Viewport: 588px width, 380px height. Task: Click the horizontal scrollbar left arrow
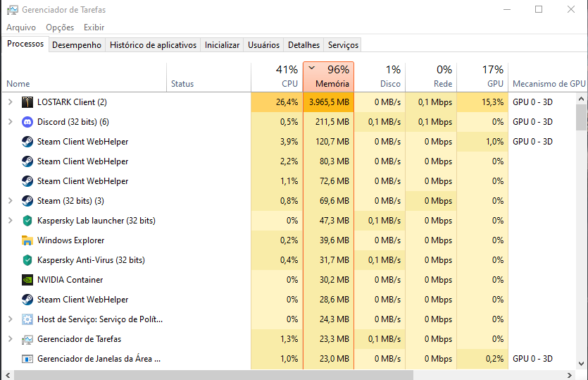tap(8, 375)
